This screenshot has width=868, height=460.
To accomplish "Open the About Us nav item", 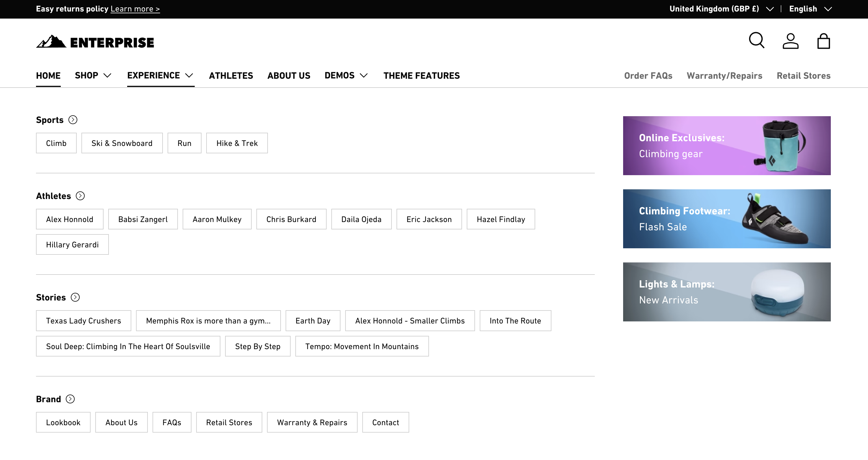I will pos(289,75).
